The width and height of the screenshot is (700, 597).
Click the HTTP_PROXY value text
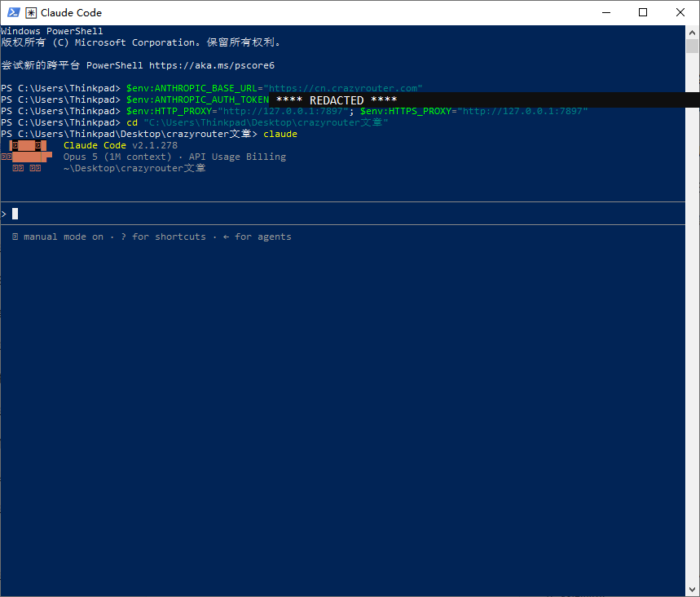pos(283,111)
